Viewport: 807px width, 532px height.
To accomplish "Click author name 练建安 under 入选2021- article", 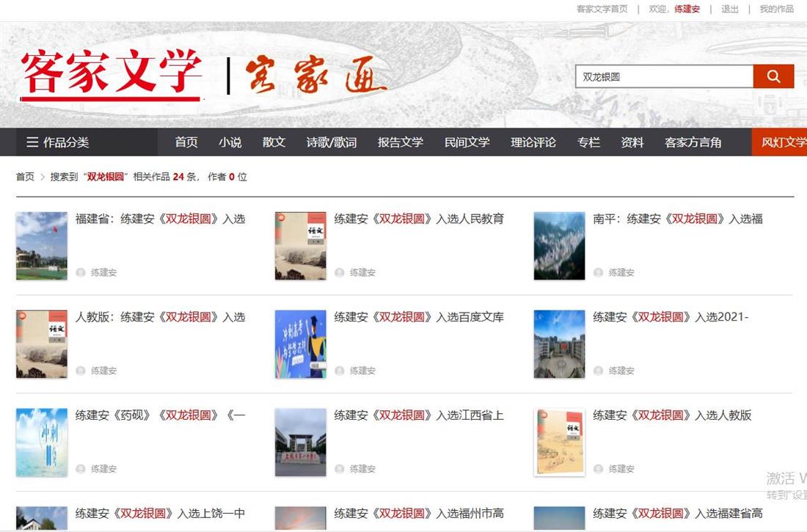I will (621, 371).
